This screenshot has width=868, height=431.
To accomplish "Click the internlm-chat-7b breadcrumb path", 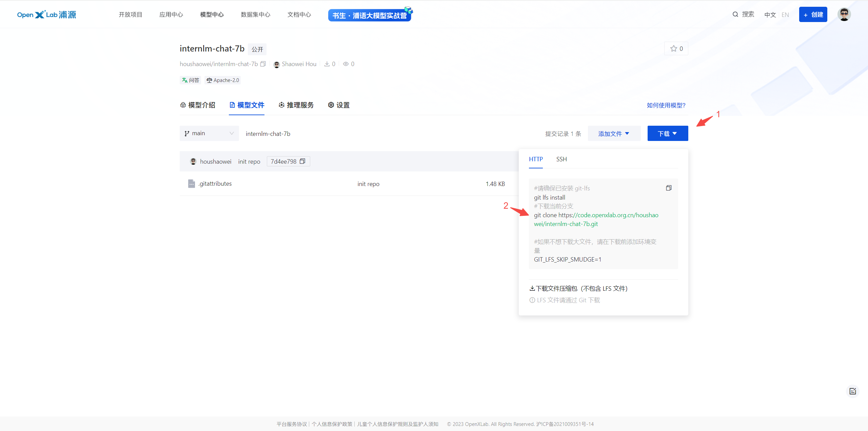I will (268, 134).
